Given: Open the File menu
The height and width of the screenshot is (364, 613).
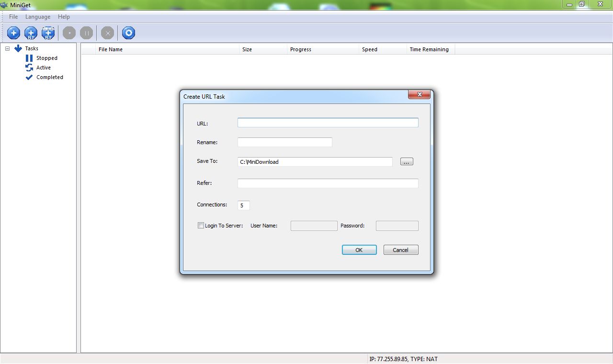Looking at the screenshot, I should point(13,17).
